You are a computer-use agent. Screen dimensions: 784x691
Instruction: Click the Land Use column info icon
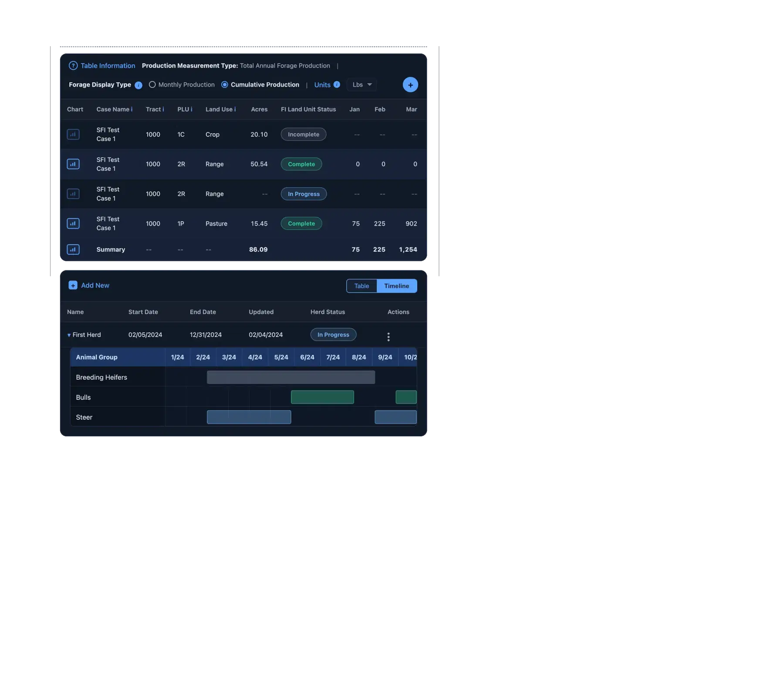235,109
